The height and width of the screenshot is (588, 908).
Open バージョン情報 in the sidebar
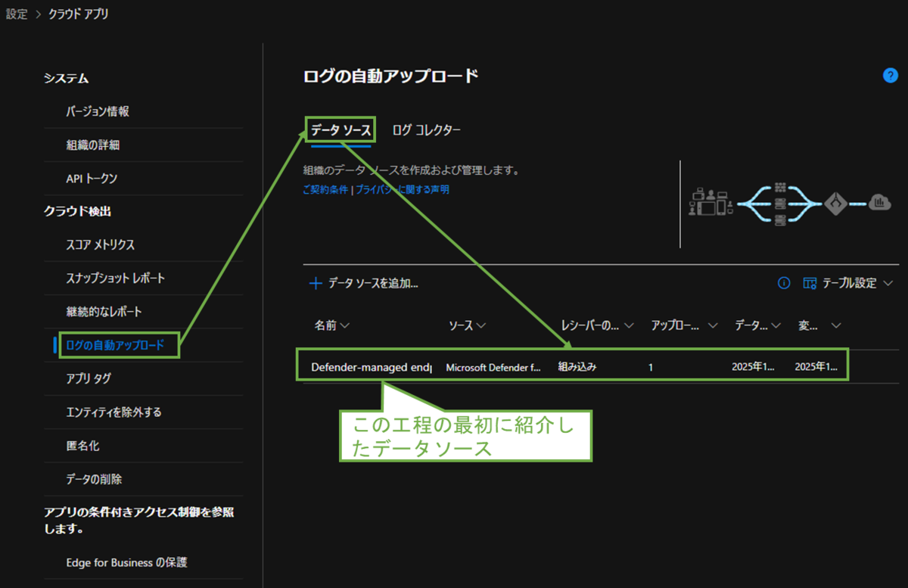pyautogui.click(x=98, y=111)
